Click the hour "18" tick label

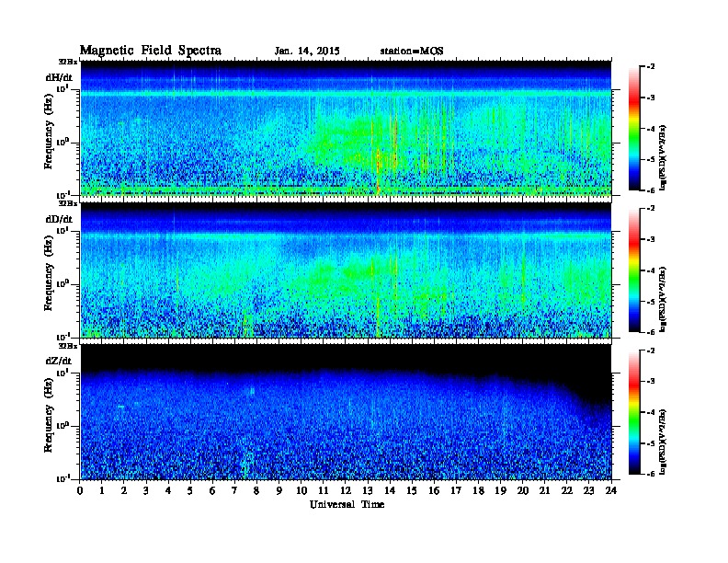pyautogui.click(x=478, y=490)
